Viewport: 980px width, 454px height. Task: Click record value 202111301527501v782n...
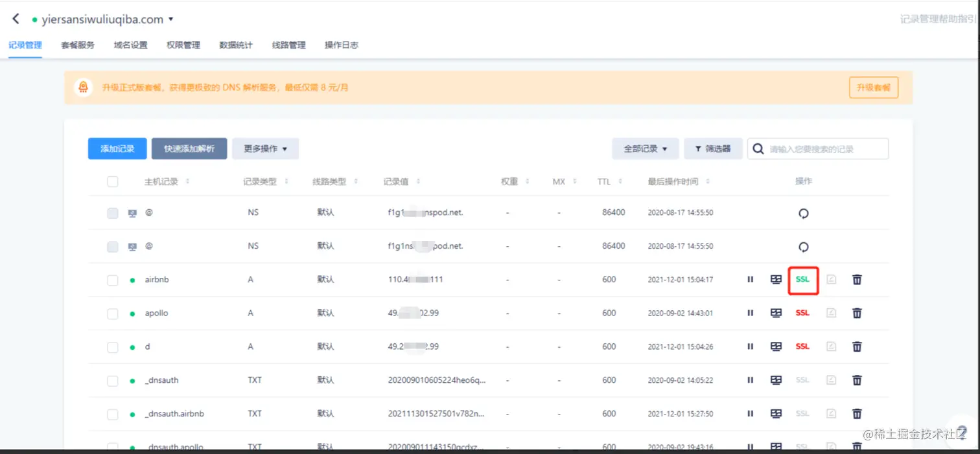(437, 414)
